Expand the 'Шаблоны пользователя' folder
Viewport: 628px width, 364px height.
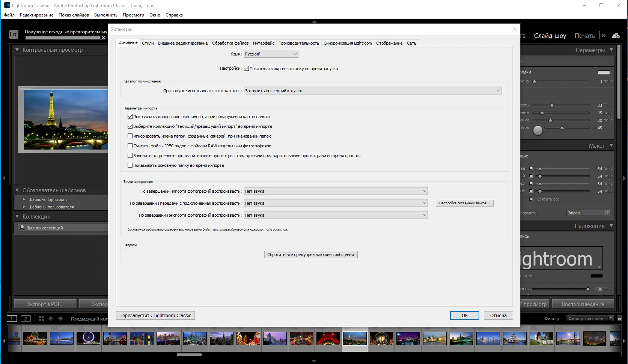pos(24,207)
